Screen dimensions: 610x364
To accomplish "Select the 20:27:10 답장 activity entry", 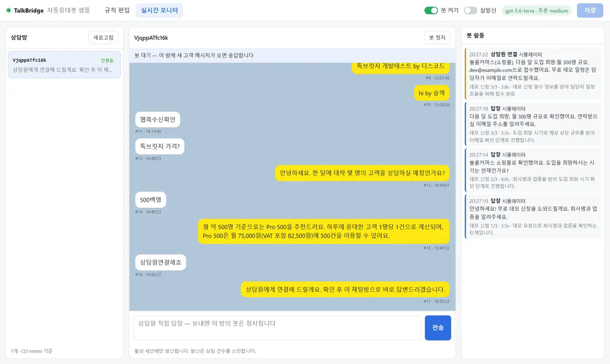I will click(x=533, y=216).
